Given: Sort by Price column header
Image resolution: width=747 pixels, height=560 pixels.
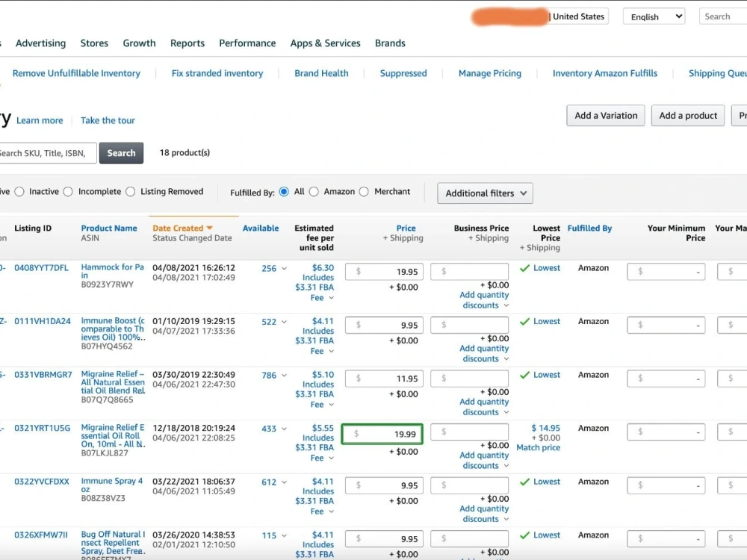Looking at the screenshot, I should pos(406,228).
